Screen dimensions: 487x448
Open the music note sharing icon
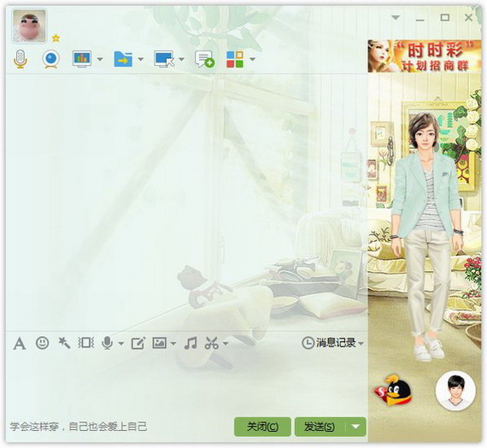coord(191,343)
